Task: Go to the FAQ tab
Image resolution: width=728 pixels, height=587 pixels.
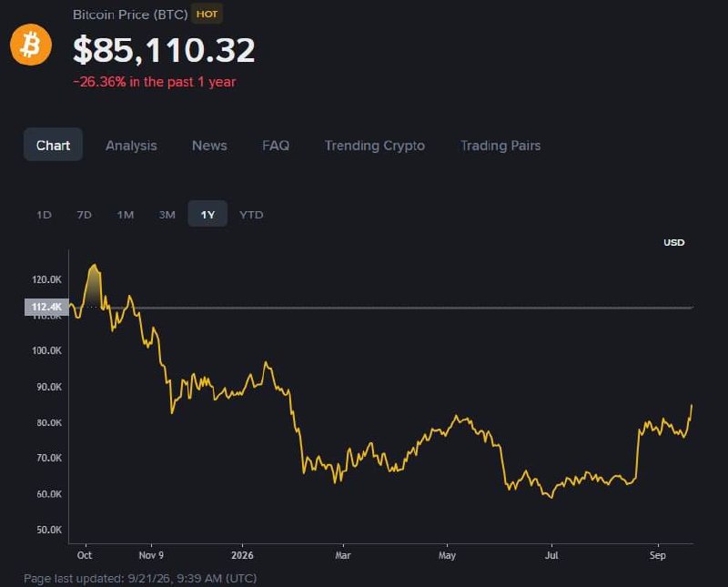Action: click(x=276, y=146)
